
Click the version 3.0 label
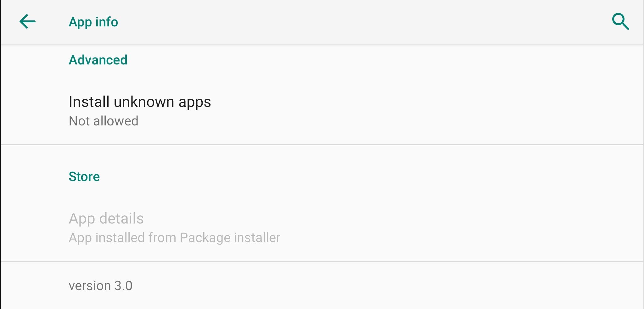coord(100,286)
